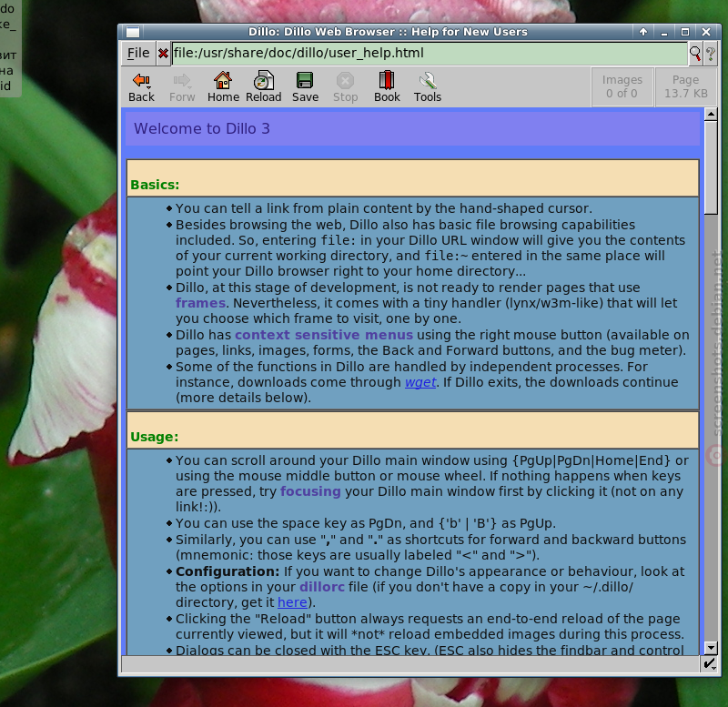
Task: Click the 'Usage:' section heading
Action: (x=154, y=437)
